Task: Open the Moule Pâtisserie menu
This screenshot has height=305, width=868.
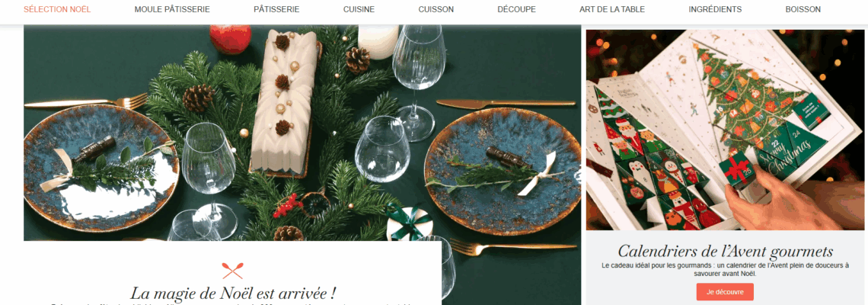Action: (172, 9)
